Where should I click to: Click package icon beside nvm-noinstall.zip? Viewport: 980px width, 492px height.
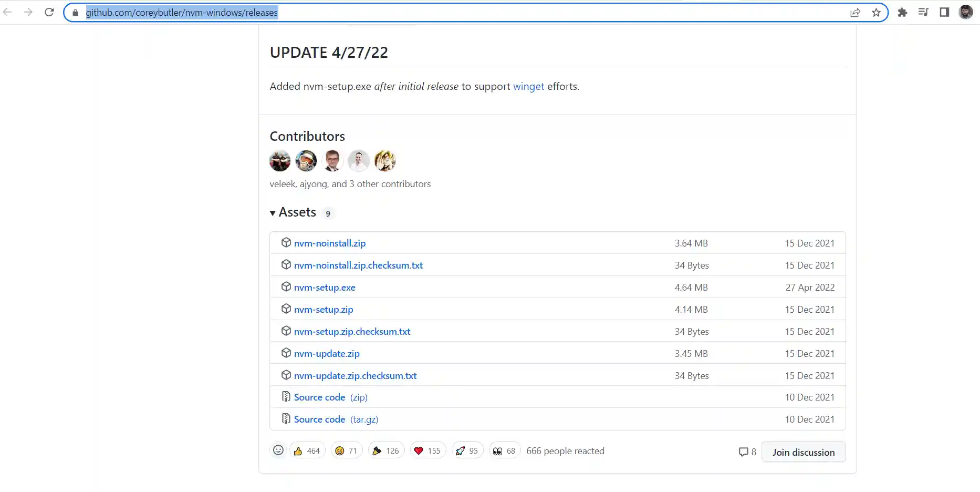pos(286,242)
